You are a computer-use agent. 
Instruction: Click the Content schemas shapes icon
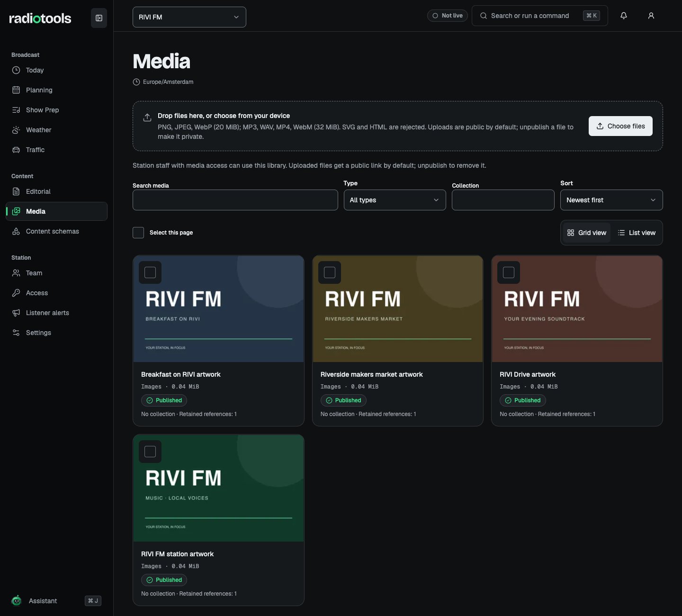pos(16,231)
